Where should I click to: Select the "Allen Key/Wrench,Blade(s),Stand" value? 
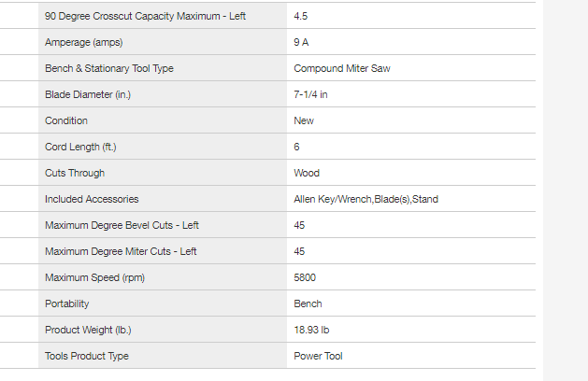point(366,199)
